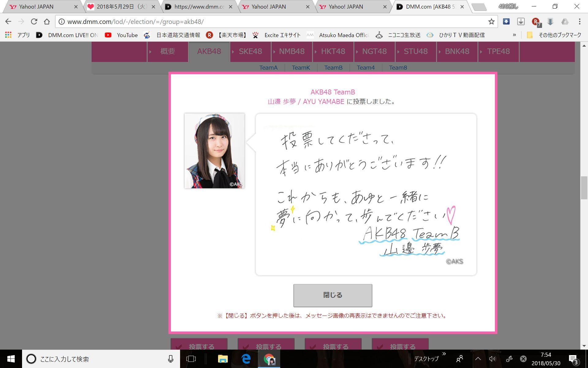Open the Atsuko Maeda Official bookmark

338,35
